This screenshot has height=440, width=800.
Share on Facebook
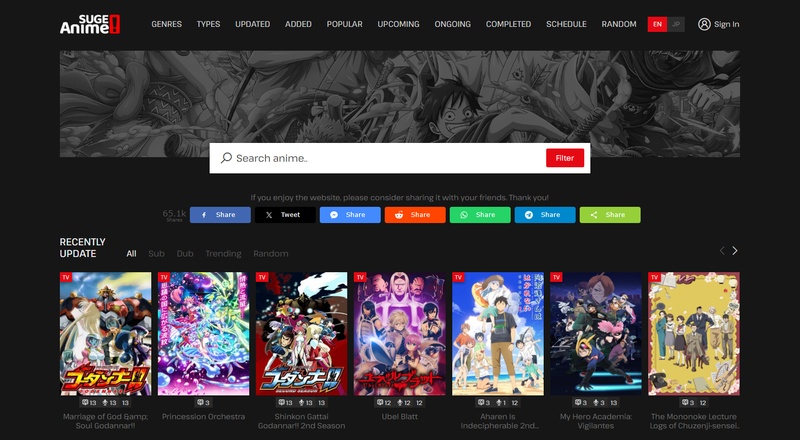pos(220,215)
